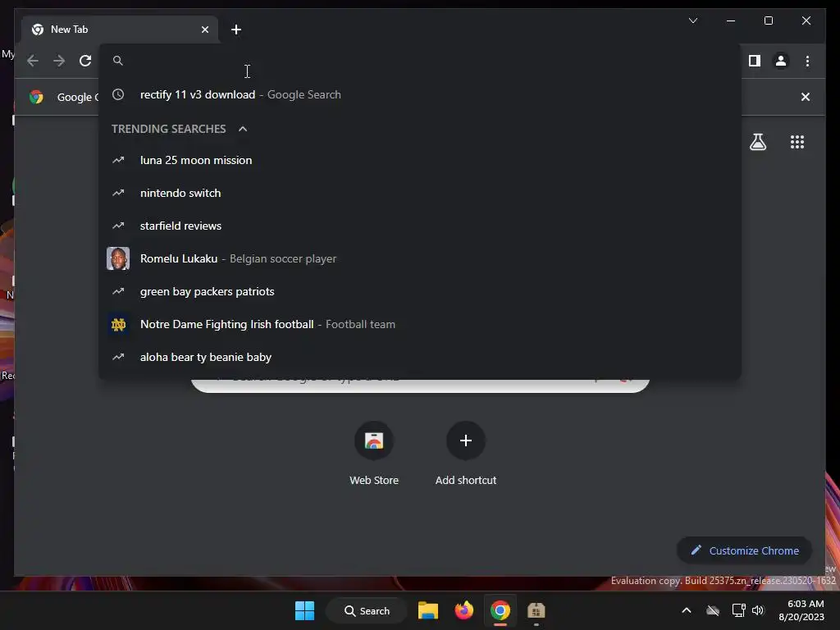840x630 pixels.
Task: Click the Notre Dame logo icon
Action: click(118, 324)
